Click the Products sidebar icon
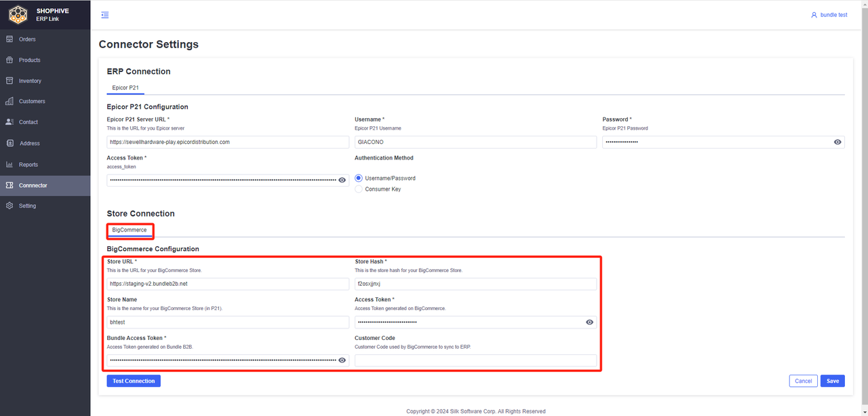Image resolution: width=868 pixels, height=416 pixels. coord(9,60)
